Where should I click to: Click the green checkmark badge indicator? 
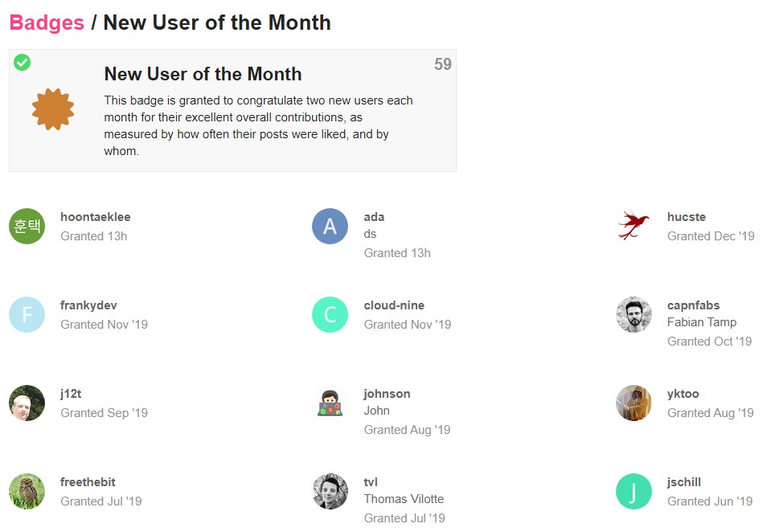[x=22, y=62]
